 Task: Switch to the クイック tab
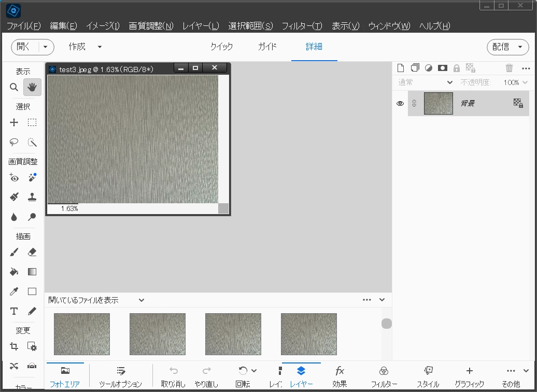221,47
